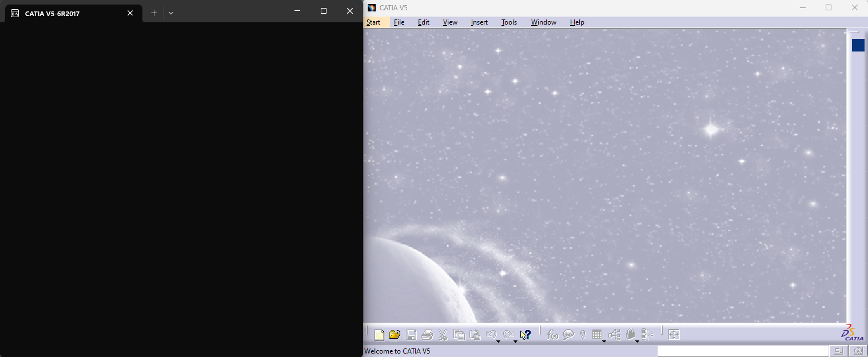868x357 pixels.
Task: Click the Undo arrow icon
Action: click(491, 335)
